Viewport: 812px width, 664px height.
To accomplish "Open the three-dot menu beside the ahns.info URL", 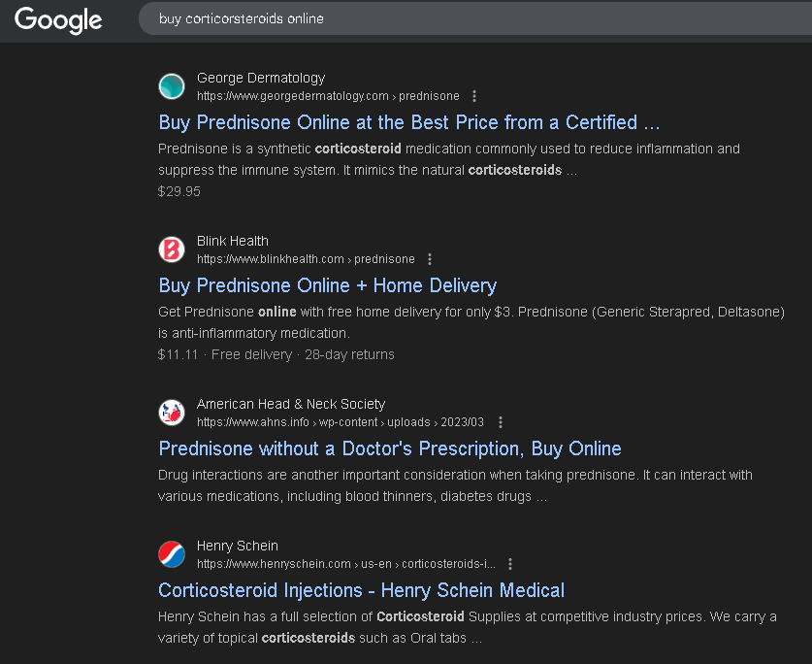I will (x=500, y=422).
